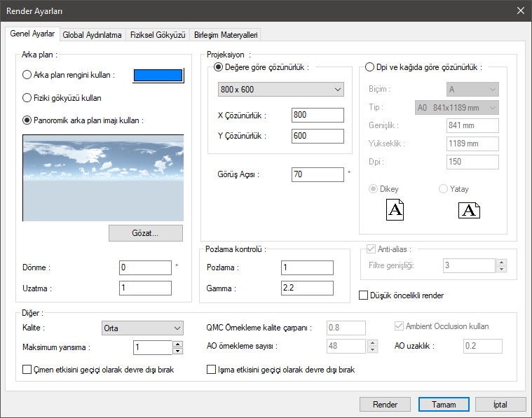Switch to the Global Aydınlatma tab
The height and width of the screenshot is (418, 532).
coord(92,34)
